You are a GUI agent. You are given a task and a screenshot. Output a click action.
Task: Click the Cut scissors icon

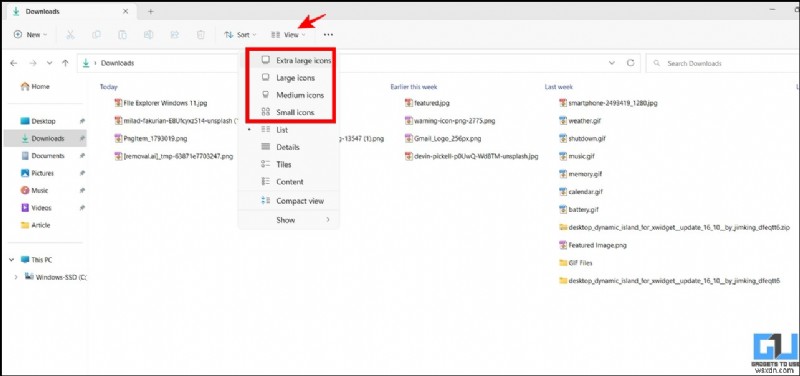pos(70,35)
